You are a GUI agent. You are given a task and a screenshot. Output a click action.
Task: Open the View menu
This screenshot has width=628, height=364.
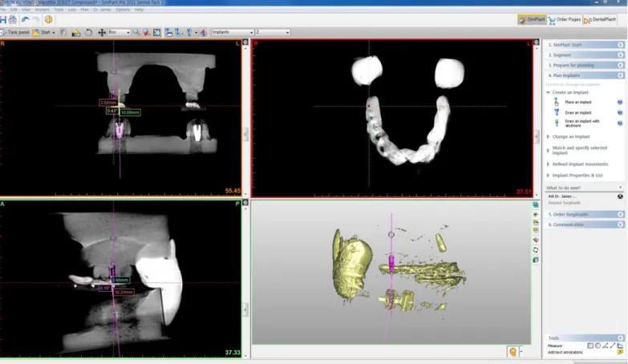[x=26, y=10]
